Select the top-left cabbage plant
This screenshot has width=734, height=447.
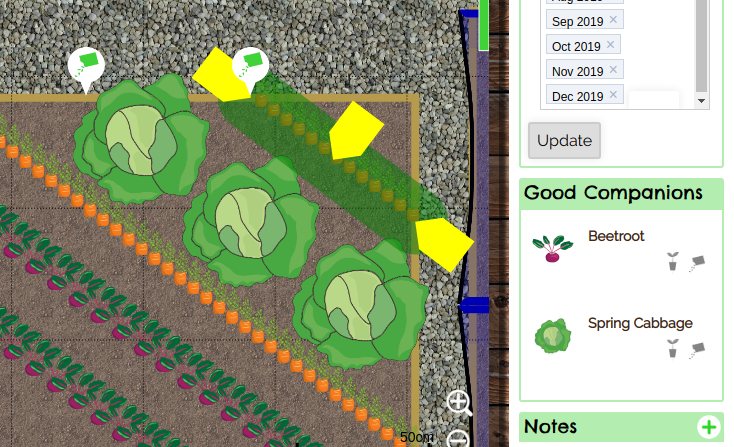point(141,138)
